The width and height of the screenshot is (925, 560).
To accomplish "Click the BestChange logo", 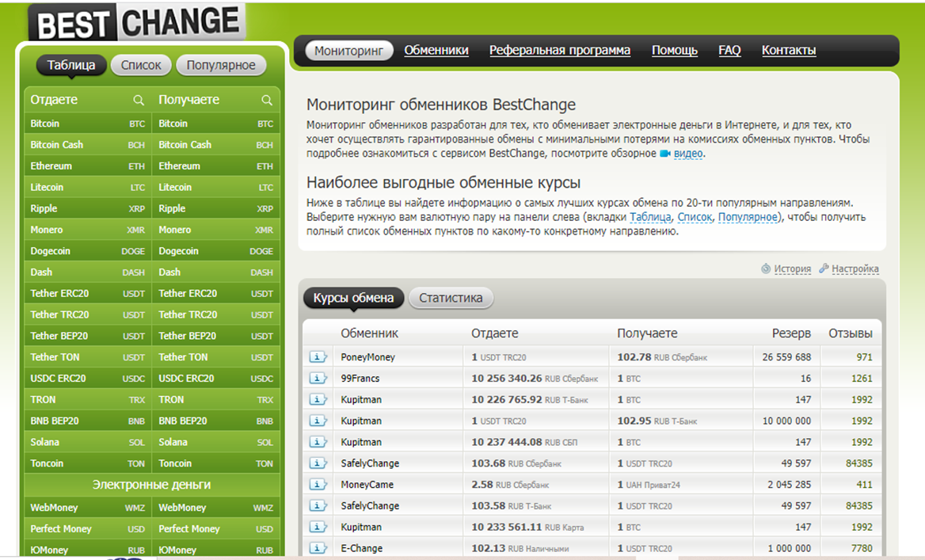I will [138, 22].
